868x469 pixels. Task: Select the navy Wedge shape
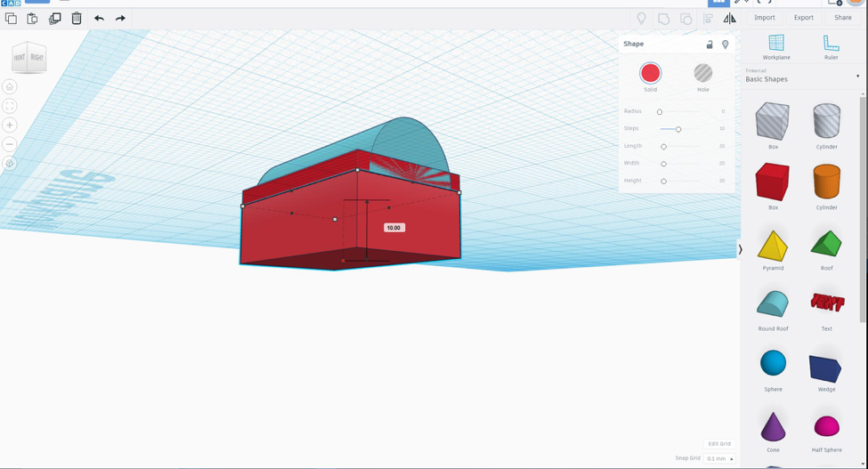(825, 368)
